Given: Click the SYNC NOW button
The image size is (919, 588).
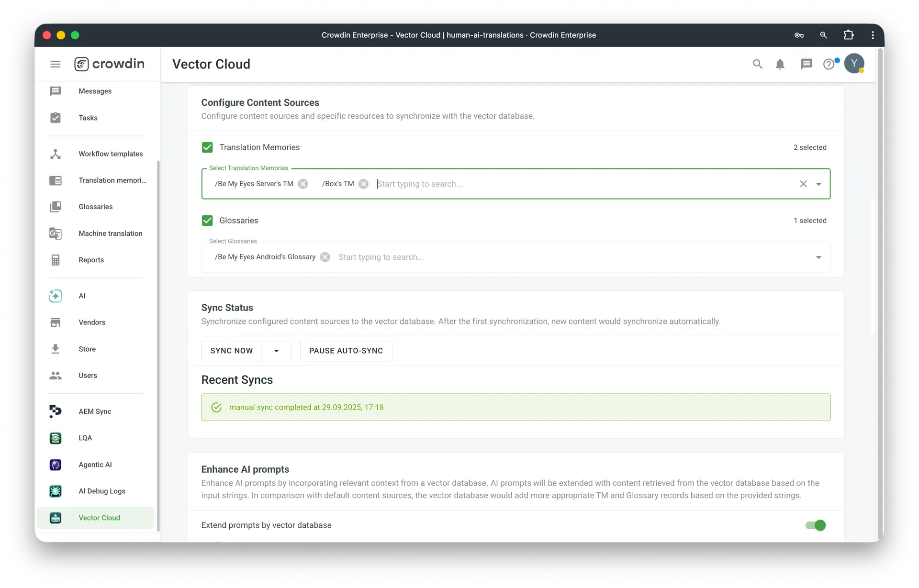Looking at the screenshot, I should point(232,351).
